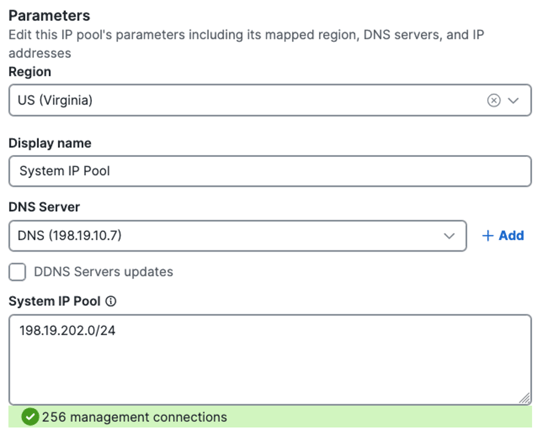Select the DNS (198.19.10.7) value
The width and height of the screenshot is (545, 439).
[x=70, y=236]
